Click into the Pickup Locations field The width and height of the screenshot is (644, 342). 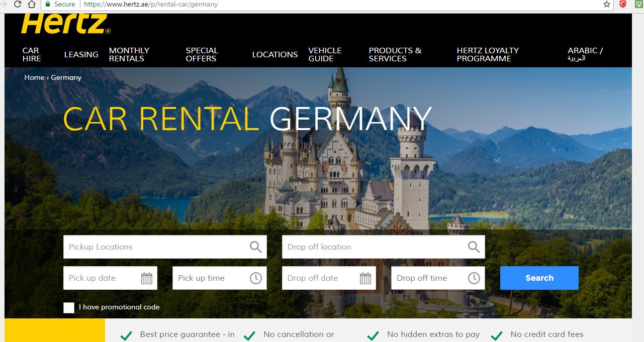165,247
